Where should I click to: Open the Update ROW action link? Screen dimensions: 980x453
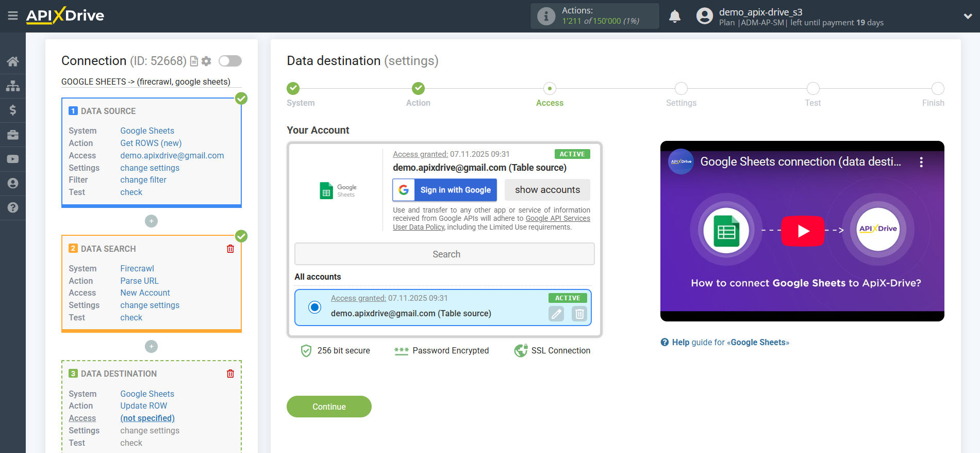tap(144, 406)
